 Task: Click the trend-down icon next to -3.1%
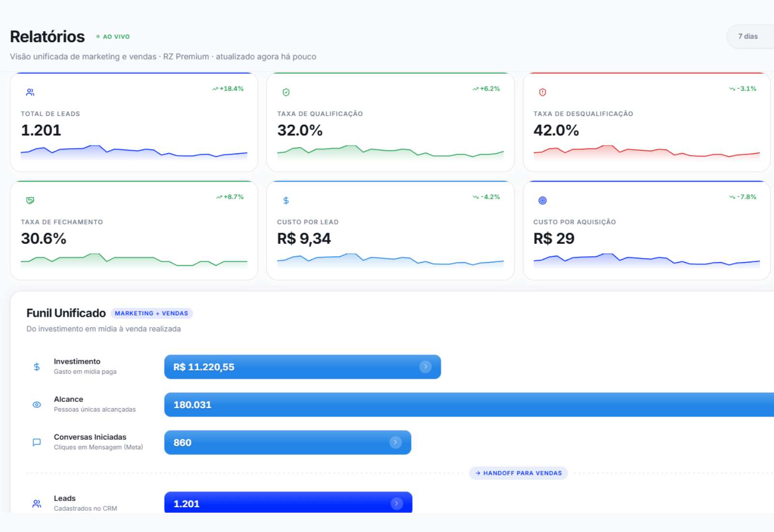(732, 89)
